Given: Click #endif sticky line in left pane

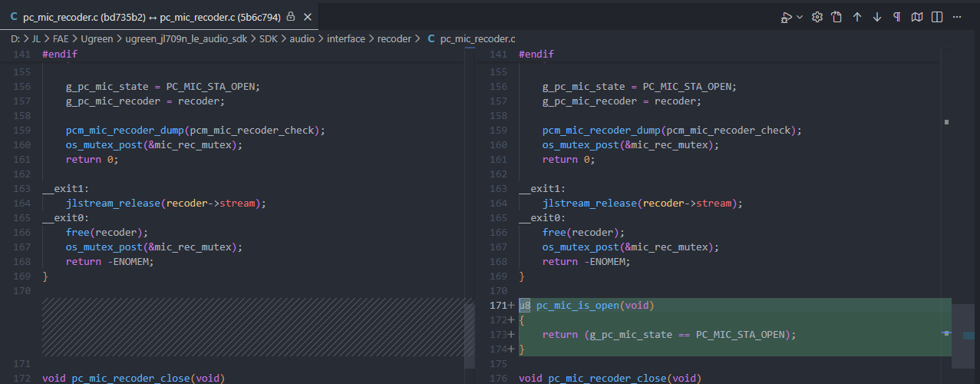Looking at the screenshot, I should coord(60,55).
